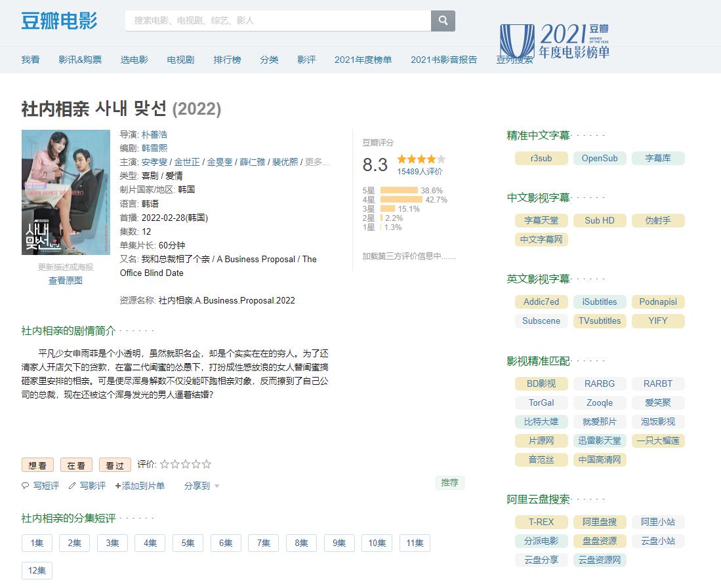Open director 朴善浩 link
The width and height of the screenshot is (721, 588).
(x=155, y=134)
